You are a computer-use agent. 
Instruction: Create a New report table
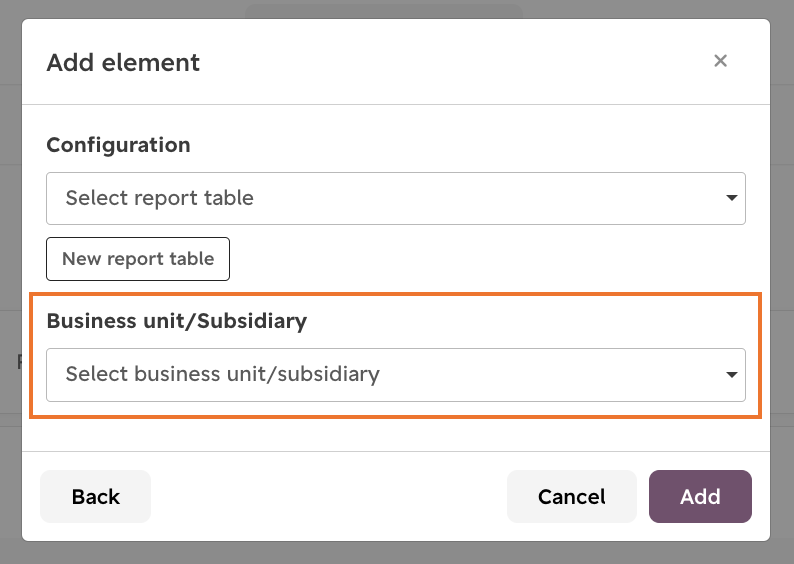pos(138,259)
